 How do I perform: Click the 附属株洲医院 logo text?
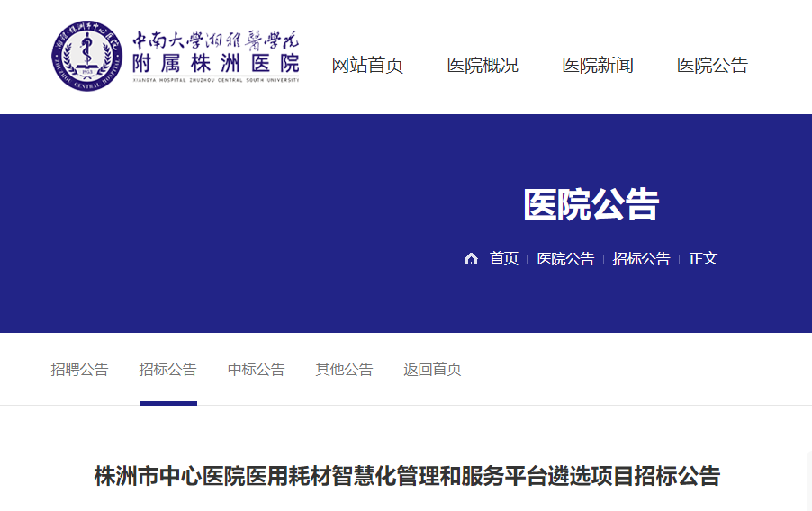[215, 63]
